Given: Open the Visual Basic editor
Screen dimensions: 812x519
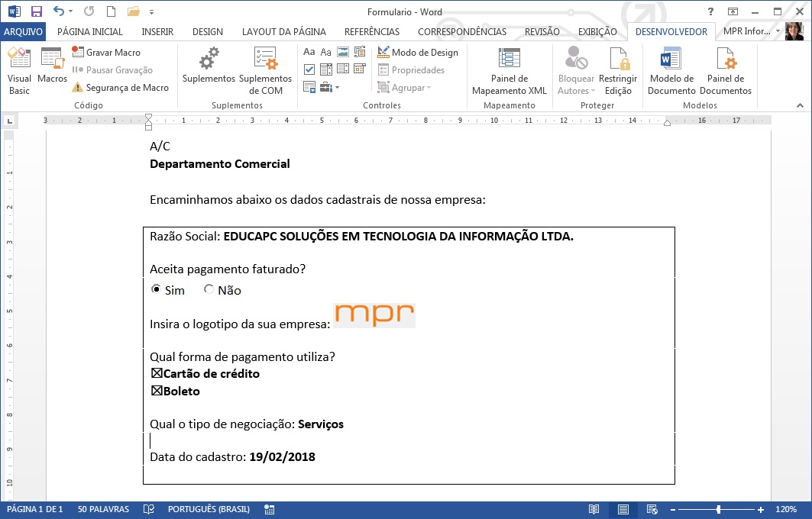Looking at the screenshot, I should tap(19, 69).
